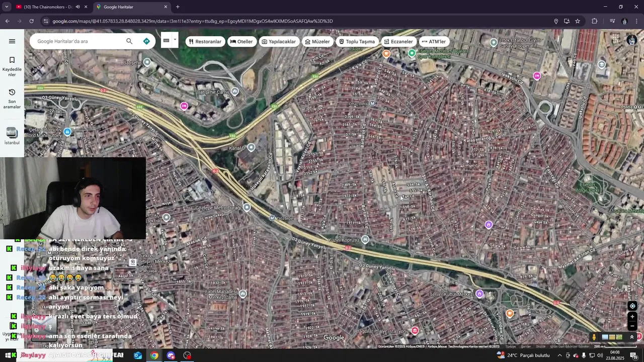Screen dimensions: 644x362
Task: Click the Fatih Mahallesi Merkez Camii marker
Action: point(243,294)
